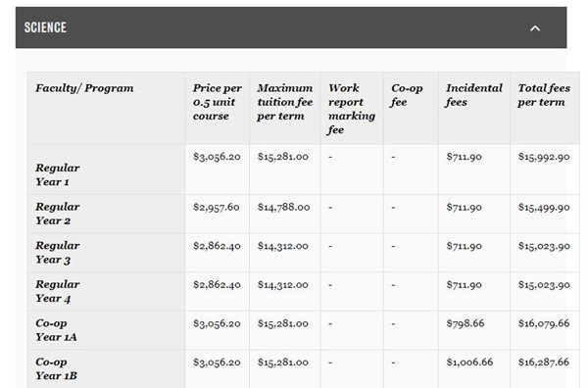Click the Work report marking fee header
The height and width of the screenshot is (388, 588).
click(352, 109)
